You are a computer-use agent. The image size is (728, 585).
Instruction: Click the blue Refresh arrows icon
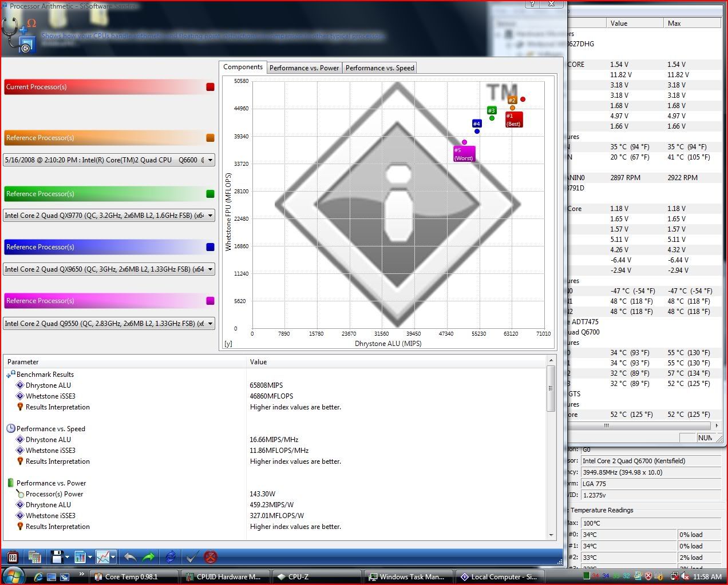click(x=171, y=556)
